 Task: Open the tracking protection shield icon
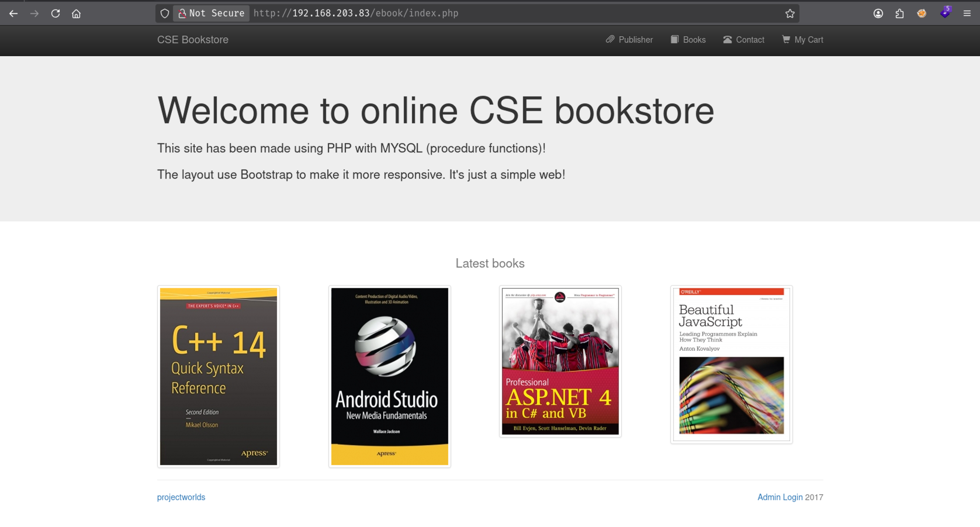[x=164, y=14]
